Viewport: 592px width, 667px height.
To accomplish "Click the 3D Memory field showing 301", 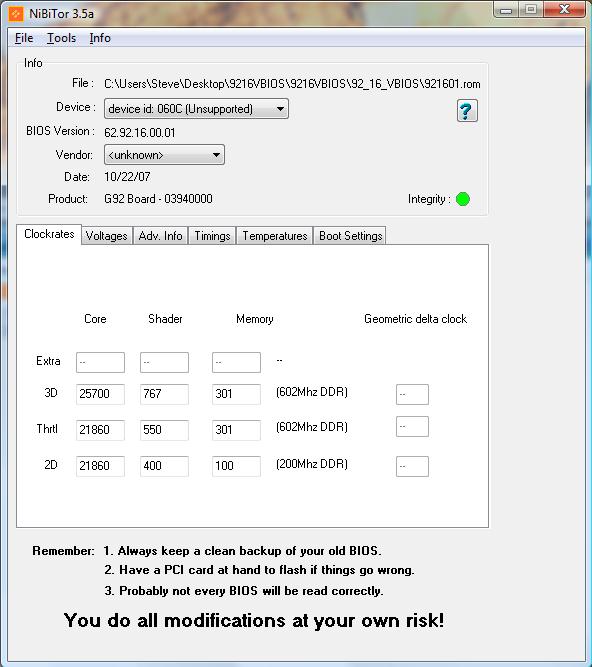I will tap(236, 394).
